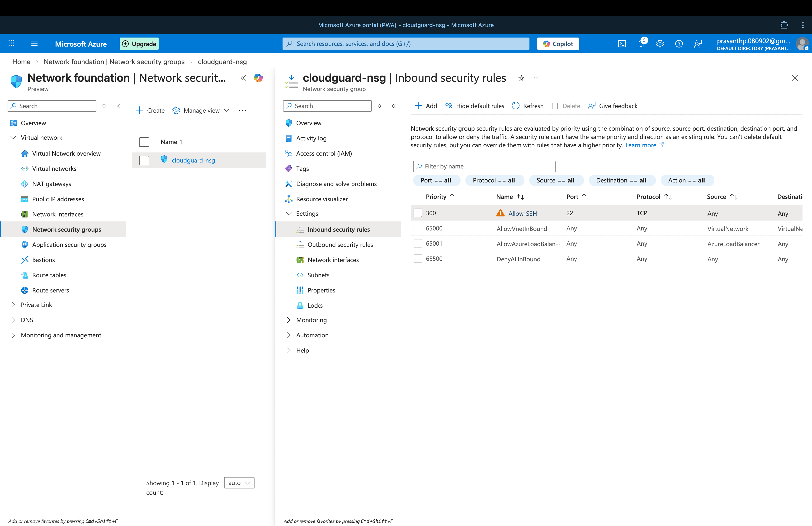Viewport: 812px width, 526px height.
Task: Collapse the Virtual network tree group
Action: point(13,138)
